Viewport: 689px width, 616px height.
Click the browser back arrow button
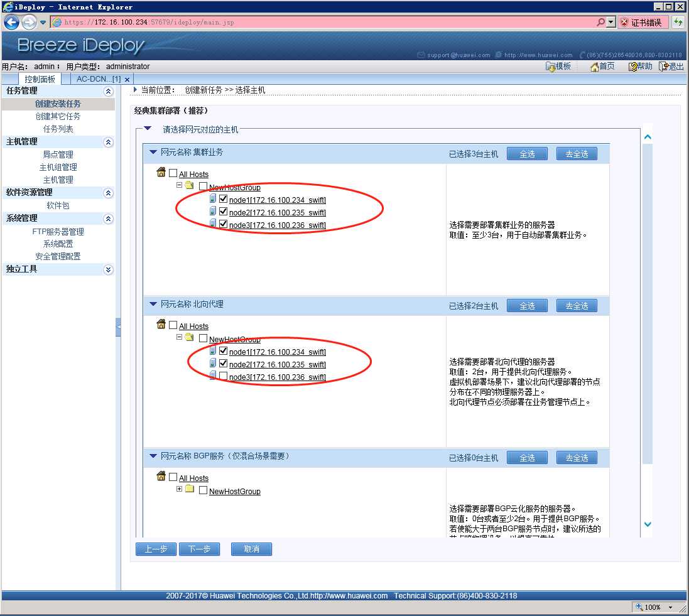point(11,22)
